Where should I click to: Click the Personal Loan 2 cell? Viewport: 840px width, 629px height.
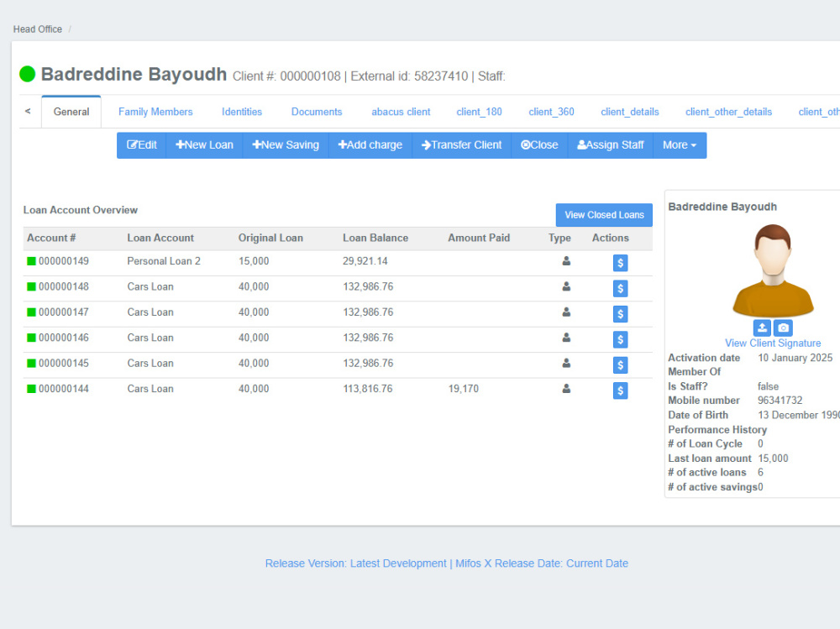point(164,261)
